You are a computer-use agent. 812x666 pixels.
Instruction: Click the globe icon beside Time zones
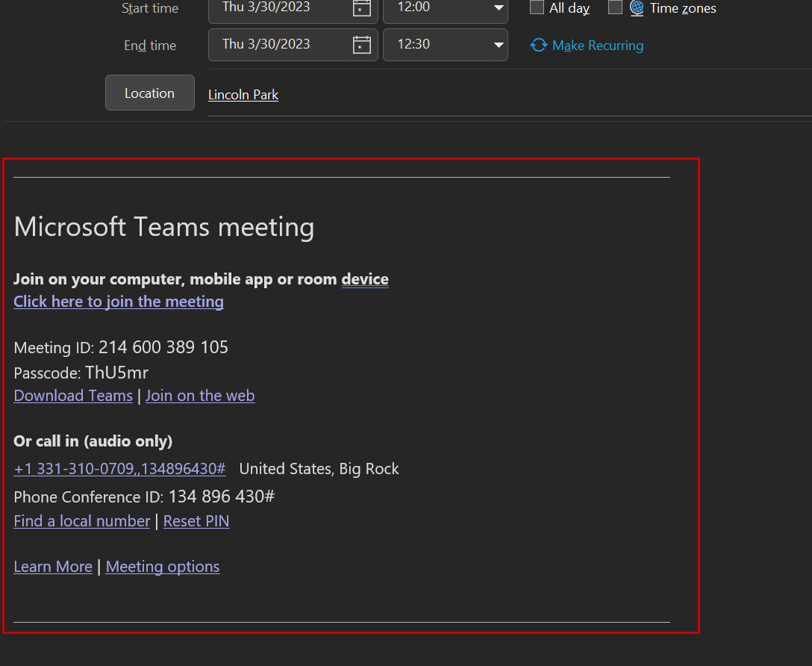click(637, 8)
